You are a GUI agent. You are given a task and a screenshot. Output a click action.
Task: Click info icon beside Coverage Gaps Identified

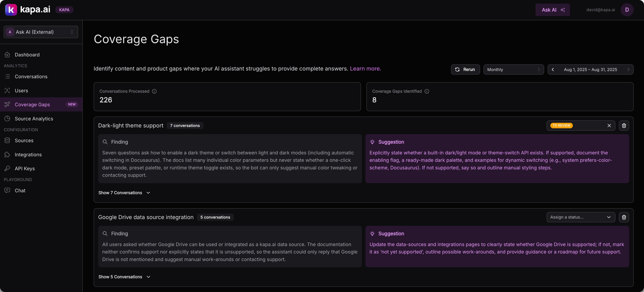tap(427, 91)
